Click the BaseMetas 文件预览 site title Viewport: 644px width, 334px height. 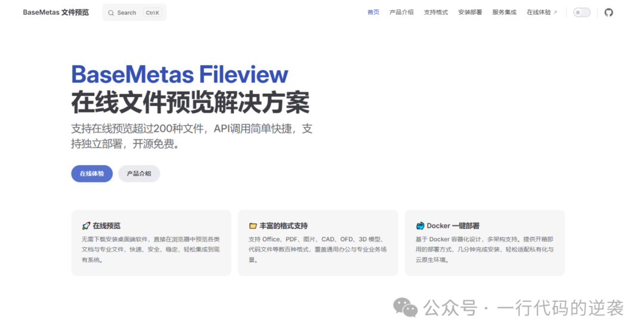55,13
